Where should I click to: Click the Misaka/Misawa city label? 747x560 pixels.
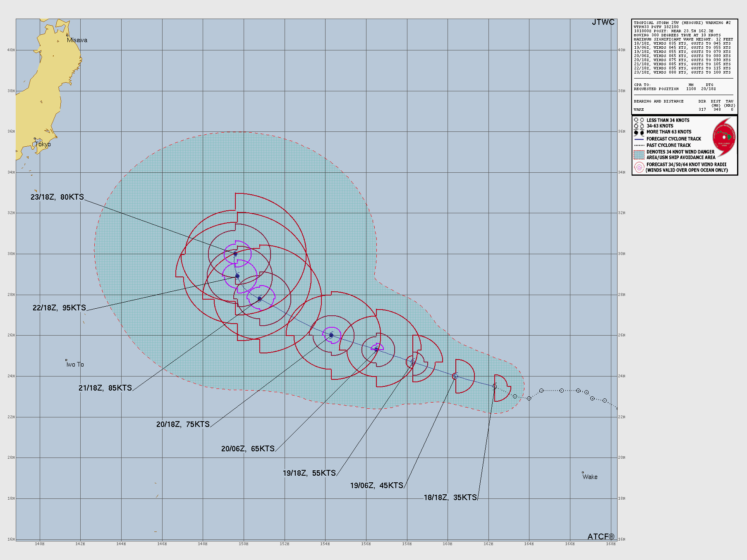(x=77, y=40)
